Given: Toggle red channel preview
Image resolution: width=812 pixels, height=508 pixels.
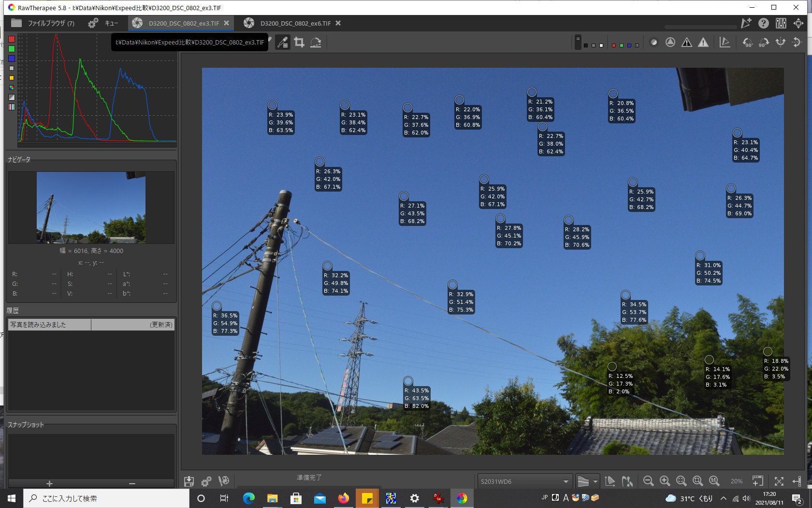Looking at the screenshot, I should (614, 45).
